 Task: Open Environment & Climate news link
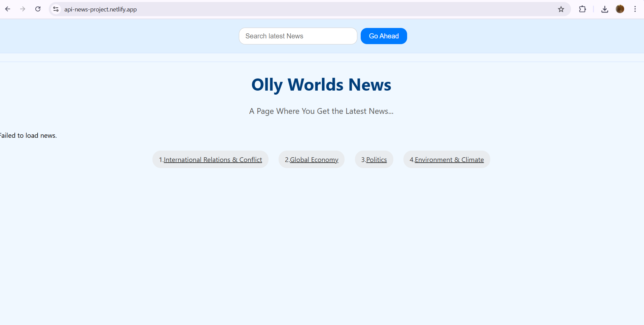[449, 160]
